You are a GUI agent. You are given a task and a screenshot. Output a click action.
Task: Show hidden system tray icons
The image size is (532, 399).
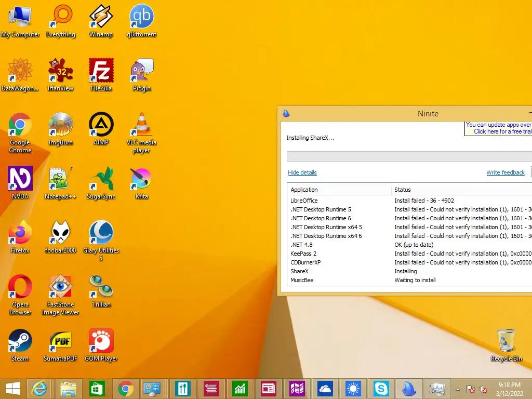pos(458,389)
